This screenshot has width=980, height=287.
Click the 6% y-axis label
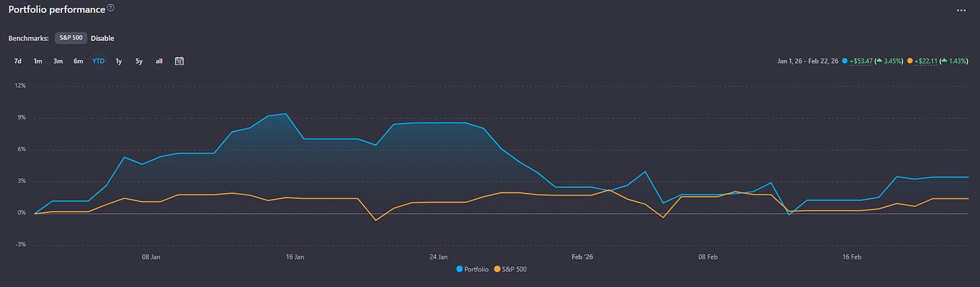pyautogui.click(x=21, y=149)
